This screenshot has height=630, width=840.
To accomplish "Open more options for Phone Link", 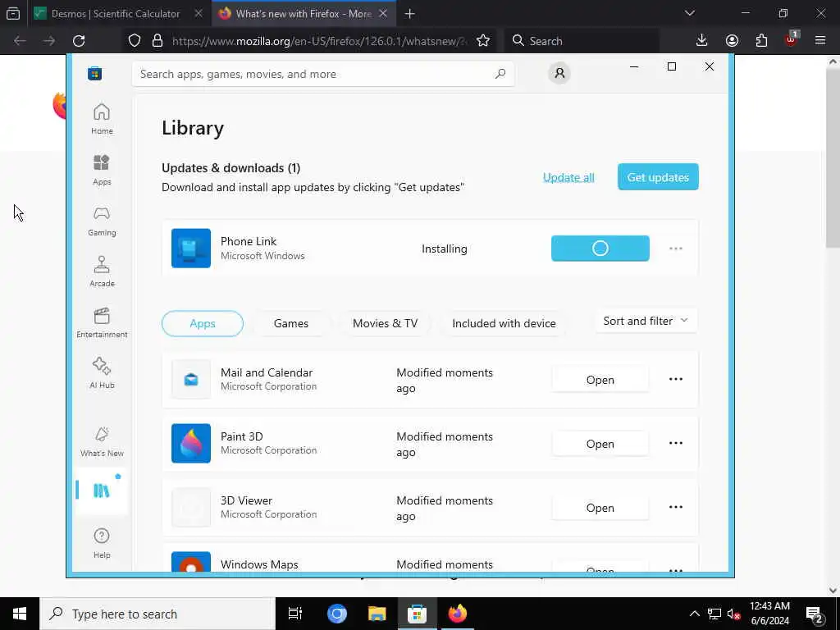I will 676,249.
